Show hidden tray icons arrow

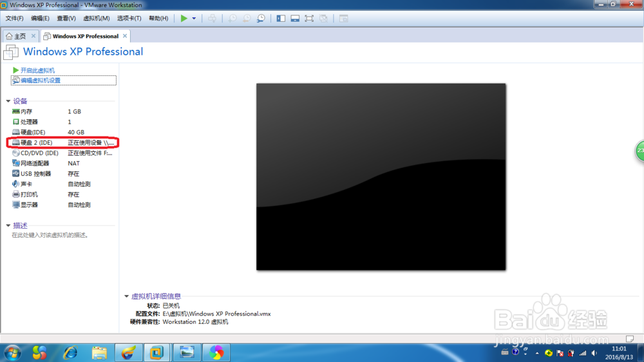tap(537, 353)
